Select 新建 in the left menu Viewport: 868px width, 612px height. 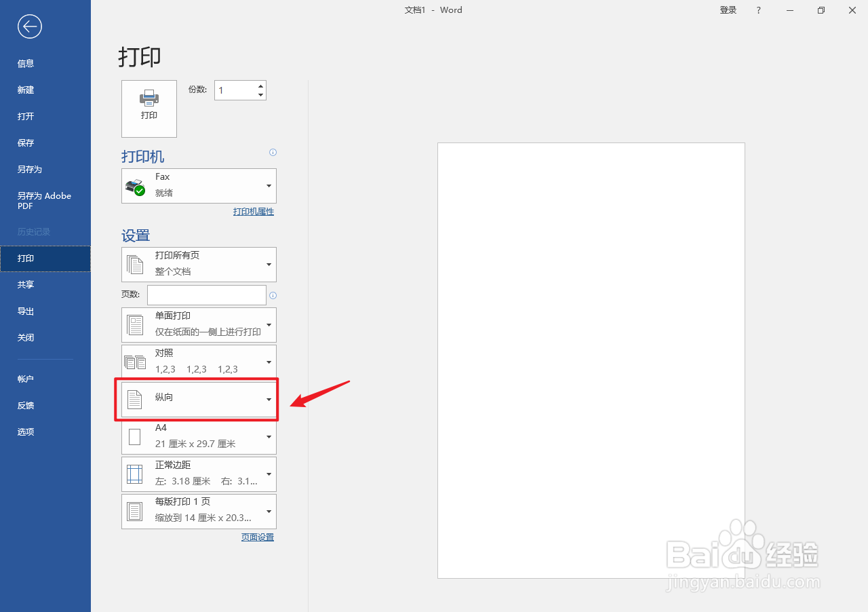tap(26, 90)
